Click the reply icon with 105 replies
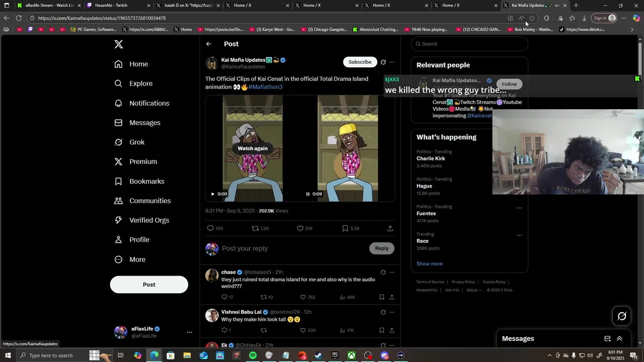 [211, 228]
